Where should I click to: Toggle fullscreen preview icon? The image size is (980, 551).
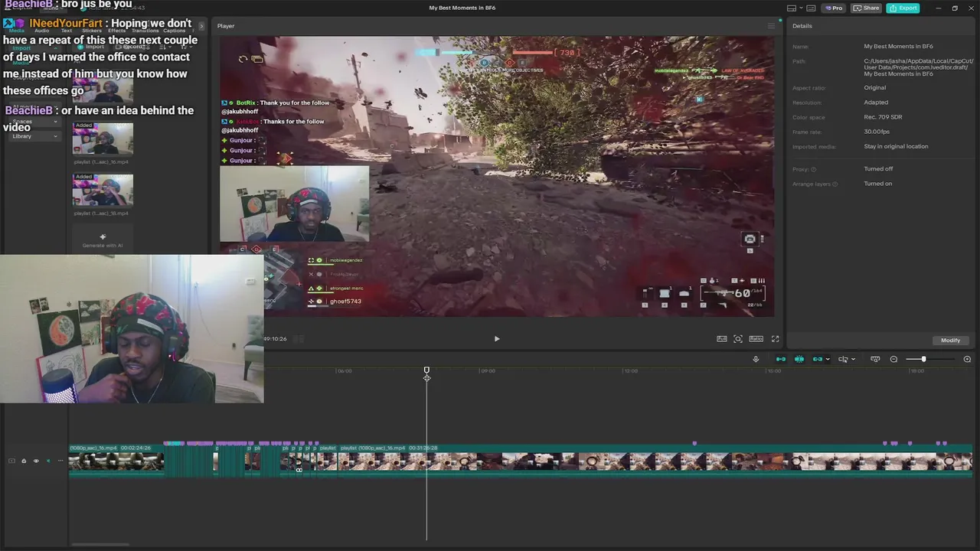click(x=775, y=339)
